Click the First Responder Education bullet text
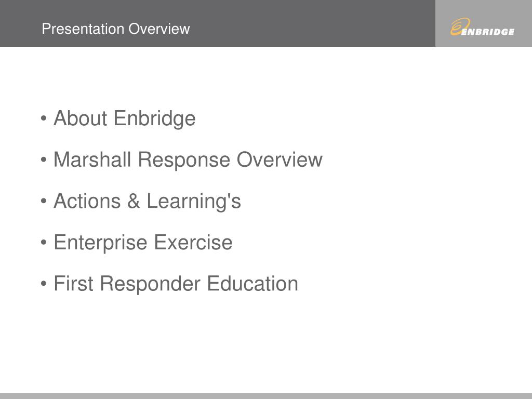The width and height of the screenshot is (532, 399). tap(176, 283)
